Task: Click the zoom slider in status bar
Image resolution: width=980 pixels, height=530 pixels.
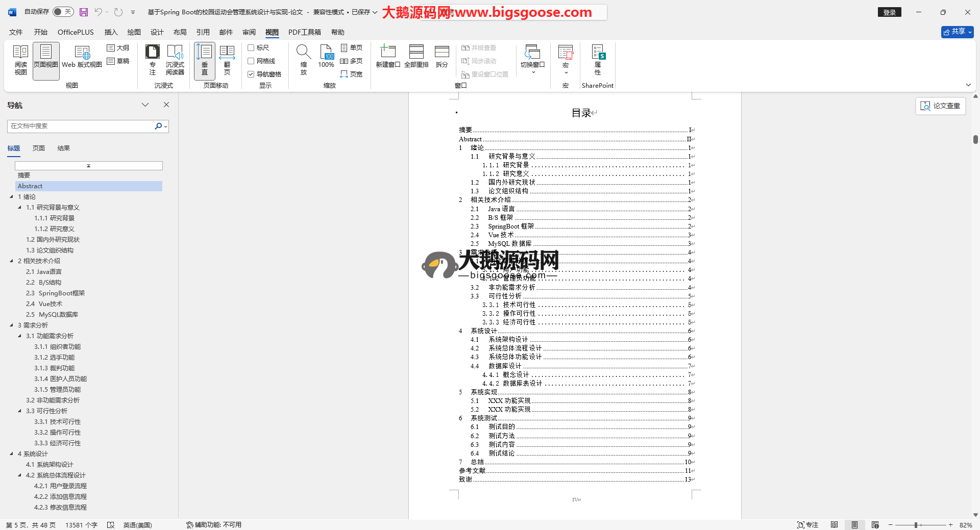Action: coord(916,525)
